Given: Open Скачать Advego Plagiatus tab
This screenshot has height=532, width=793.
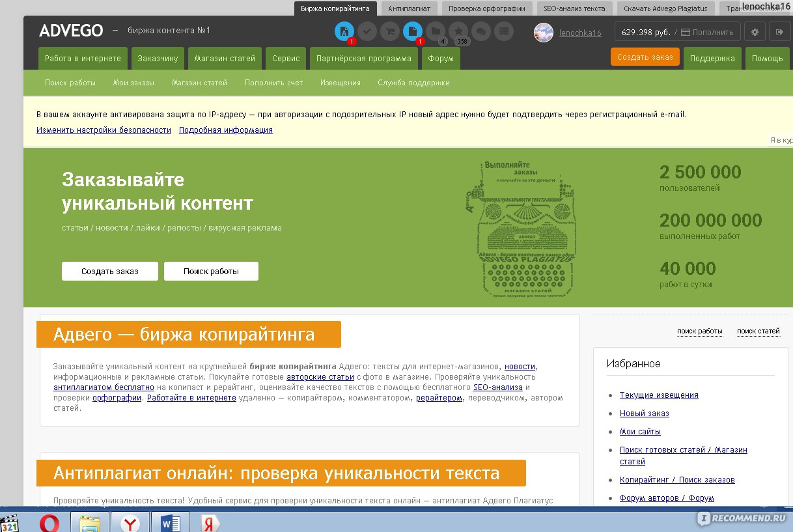Looking at the screenshot, I should (x=666, y=8).
